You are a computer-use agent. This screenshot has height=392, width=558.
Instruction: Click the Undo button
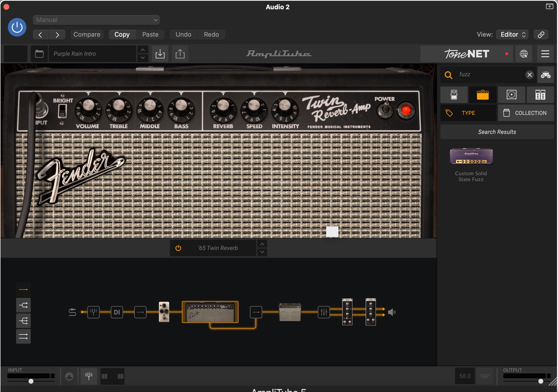183,35
